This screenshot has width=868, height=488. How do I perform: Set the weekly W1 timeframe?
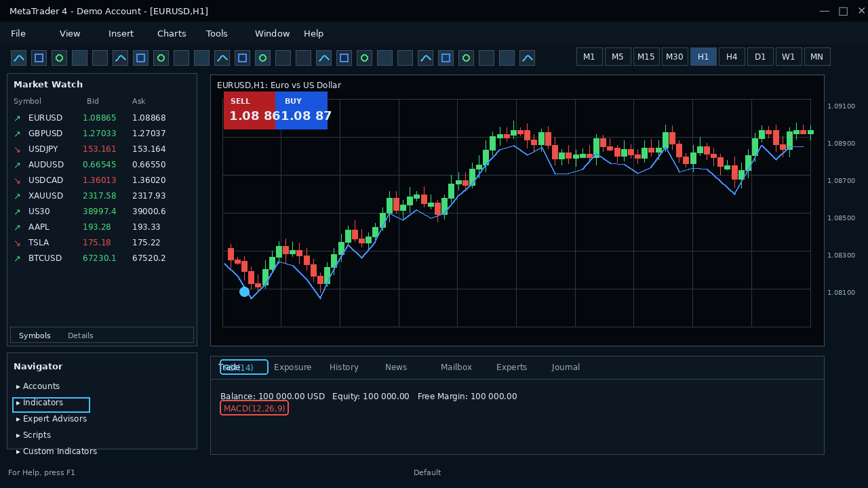pos(789,57)
